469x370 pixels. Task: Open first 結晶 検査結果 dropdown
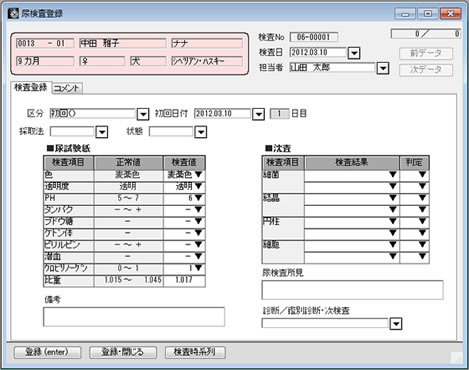pyautogui.click(x=393, y=198)
